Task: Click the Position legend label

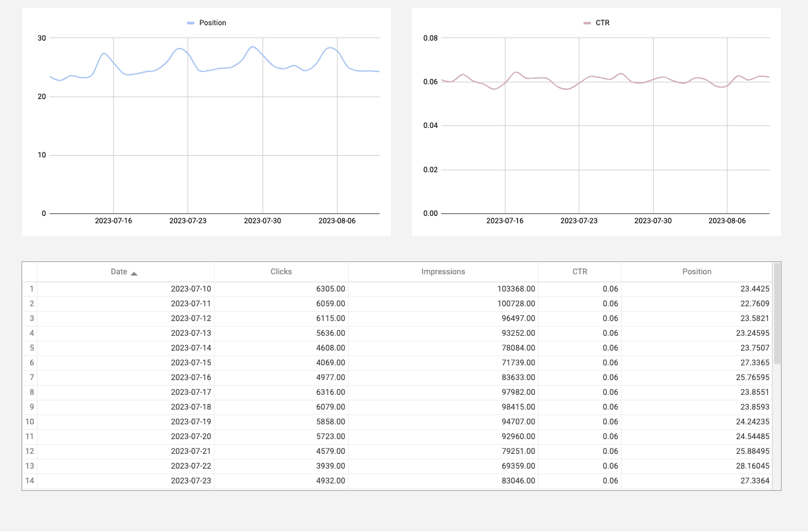Action: click(x=213, y=23)
